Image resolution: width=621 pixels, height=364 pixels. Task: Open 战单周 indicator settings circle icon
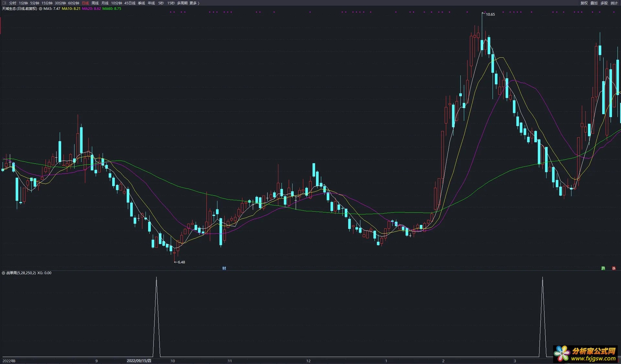(x=4, y=273)
